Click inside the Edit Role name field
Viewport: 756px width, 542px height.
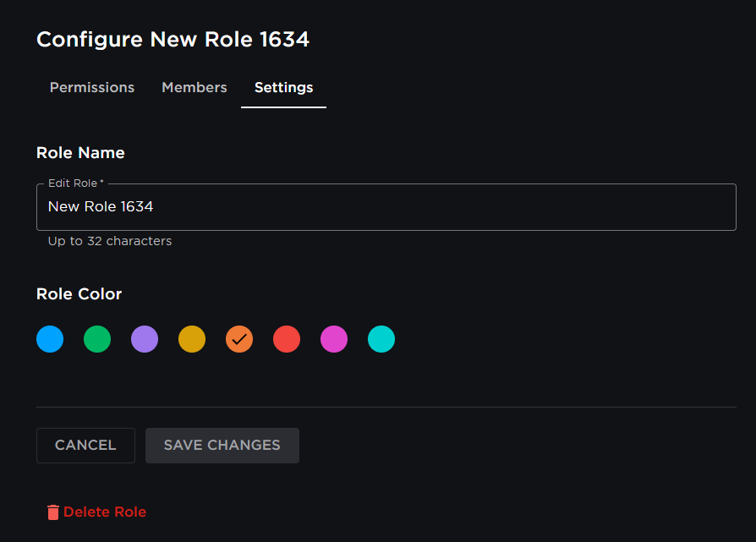click(x=386, y=206)
